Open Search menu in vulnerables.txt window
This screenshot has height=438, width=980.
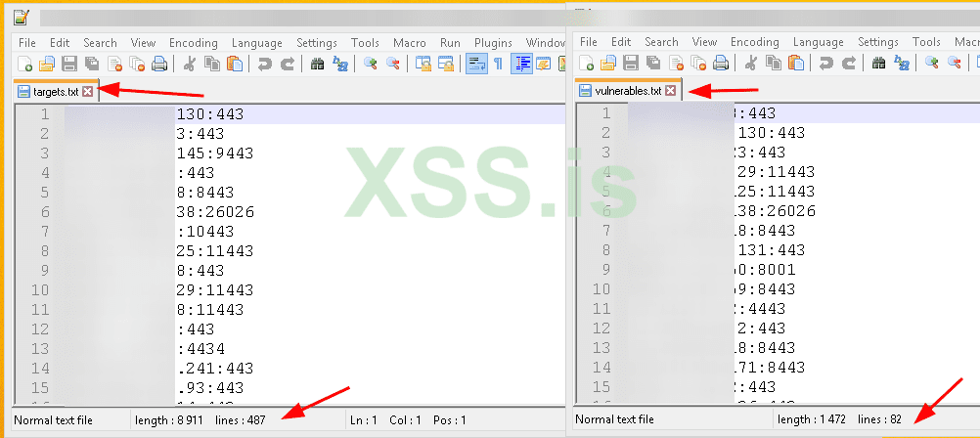[661, 42]
